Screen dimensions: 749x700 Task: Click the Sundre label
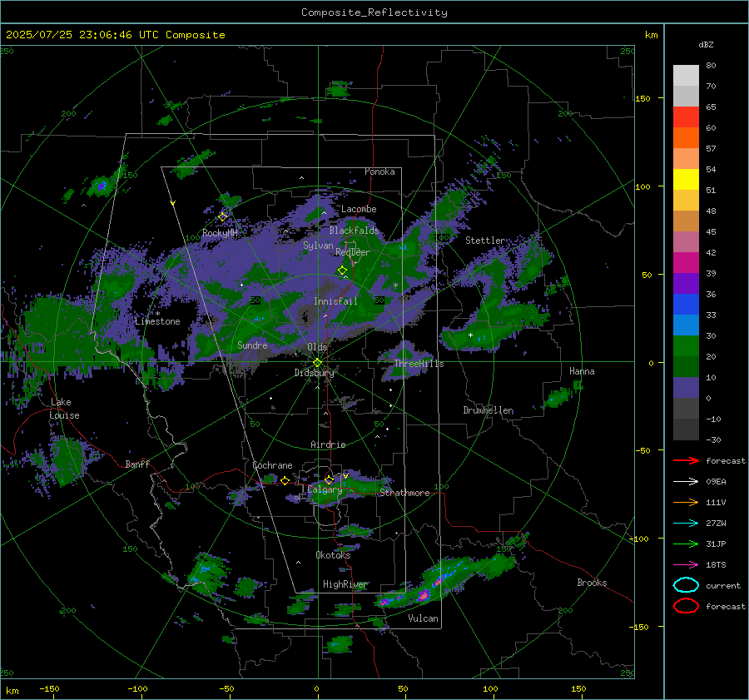tap(252, 345)
